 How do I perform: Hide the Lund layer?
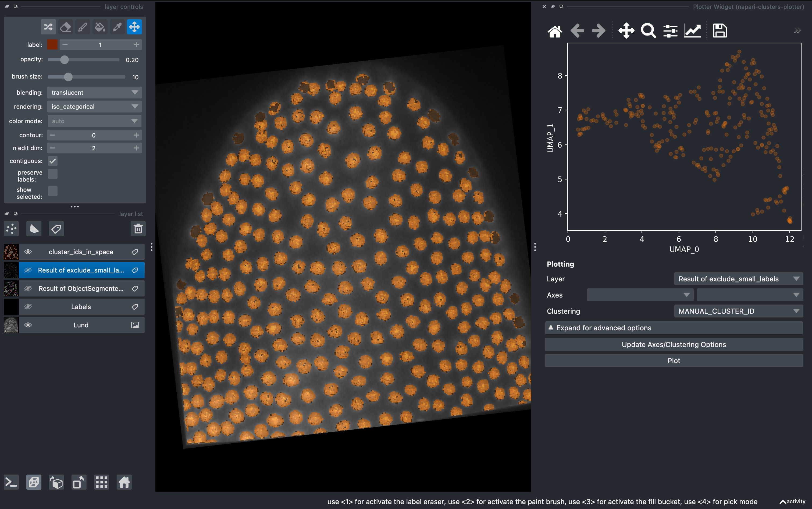tap(28, 325)
